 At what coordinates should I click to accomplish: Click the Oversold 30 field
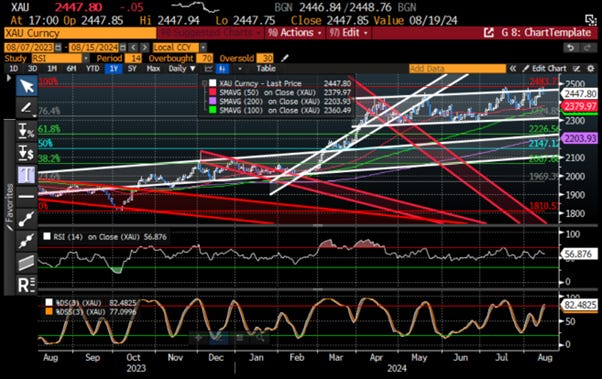(x=265, y=58)
